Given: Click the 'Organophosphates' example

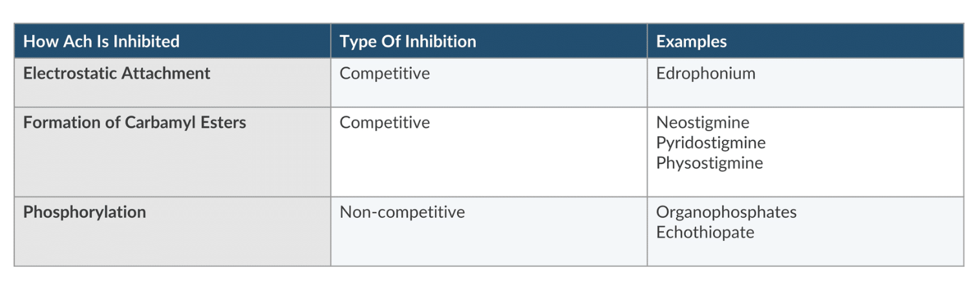Looking at the screenshot, I should click(x=726, y=213).
